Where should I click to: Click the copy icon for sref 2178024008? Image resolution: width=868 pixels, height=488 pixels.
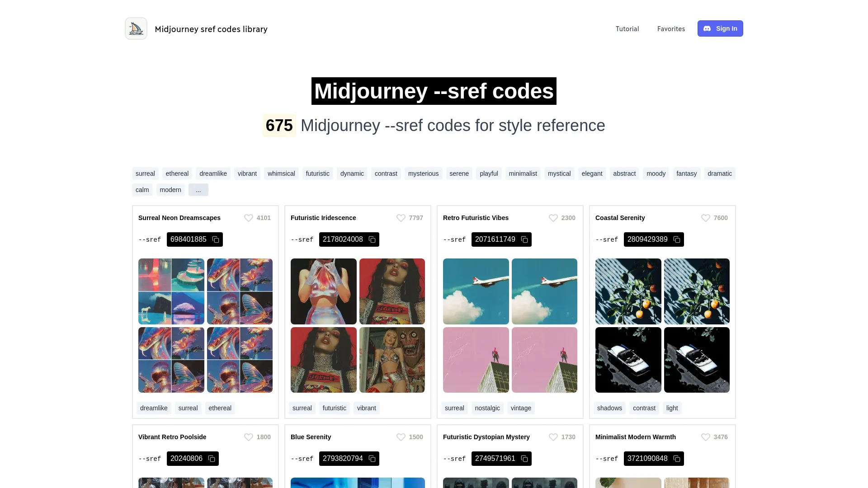pos(372,239)
